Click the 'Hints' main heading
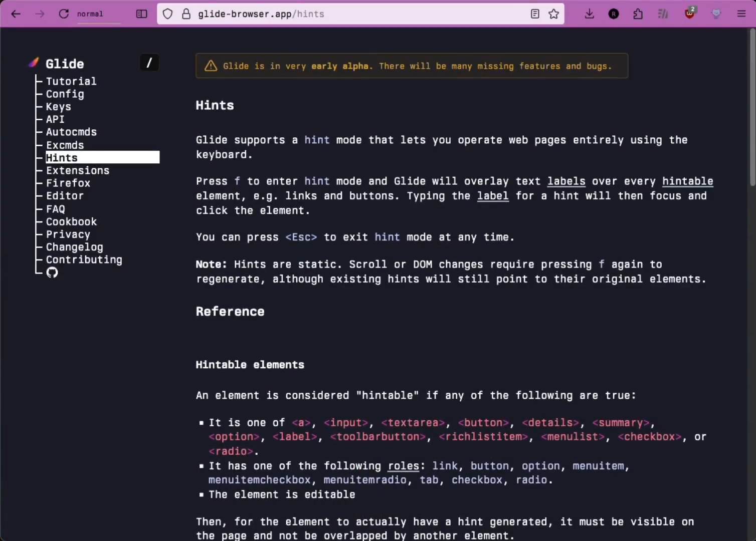This screenshot has width=756, height=541. (215, 105)
